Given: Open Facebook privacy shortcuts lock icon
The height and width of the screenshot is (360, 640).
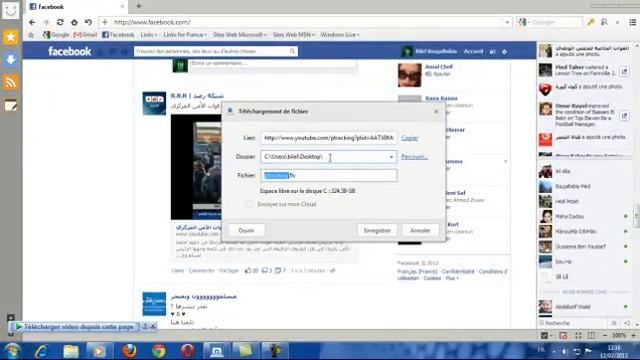Looking at the screenshot, I should point(493,51).
